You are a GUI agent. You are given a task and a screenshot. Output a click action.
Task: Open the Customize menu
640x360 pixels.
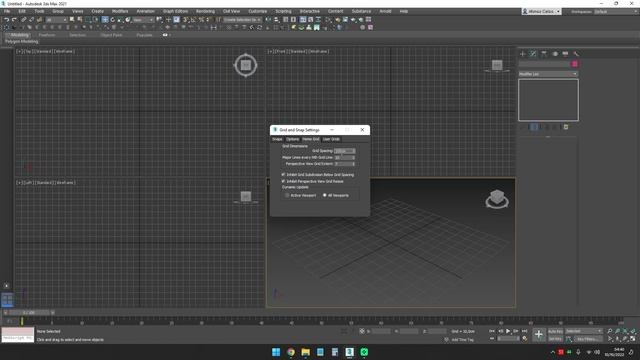coord(258,11)
